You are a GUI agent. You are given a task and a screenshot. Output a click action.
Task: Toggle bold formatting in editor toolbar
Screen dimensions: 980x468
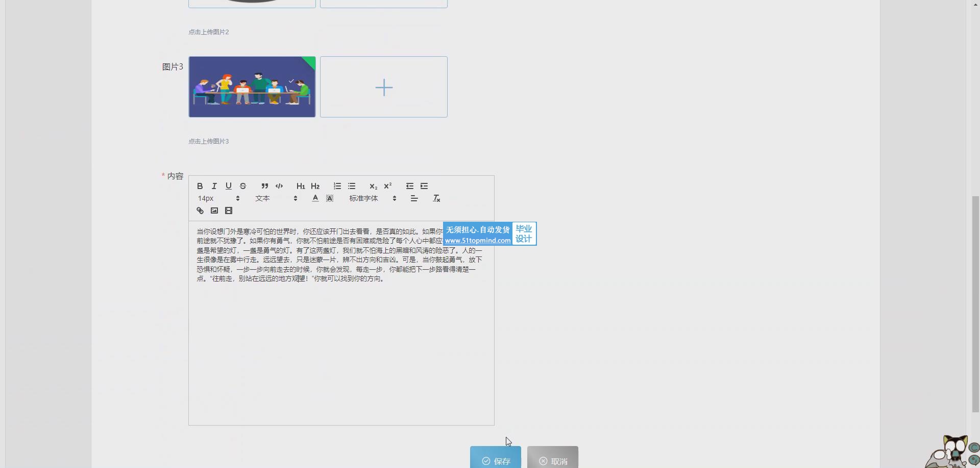tap(200, 186)
